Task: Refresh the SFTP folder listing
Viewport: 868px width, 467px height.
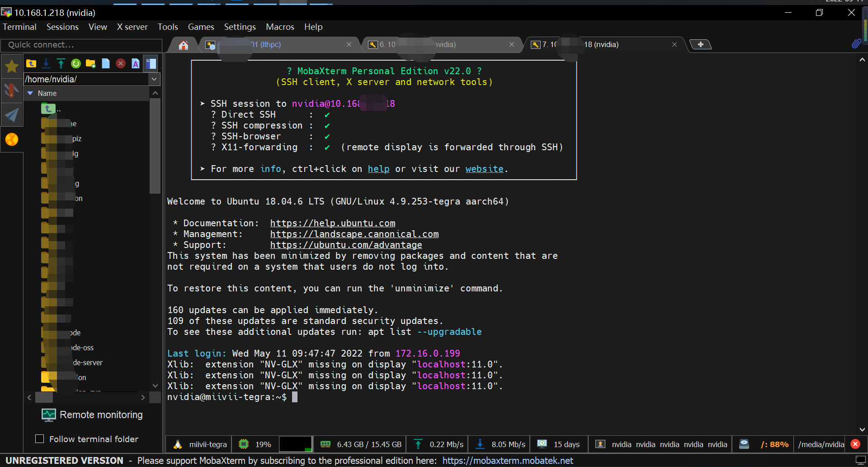Action: point(76,64)
